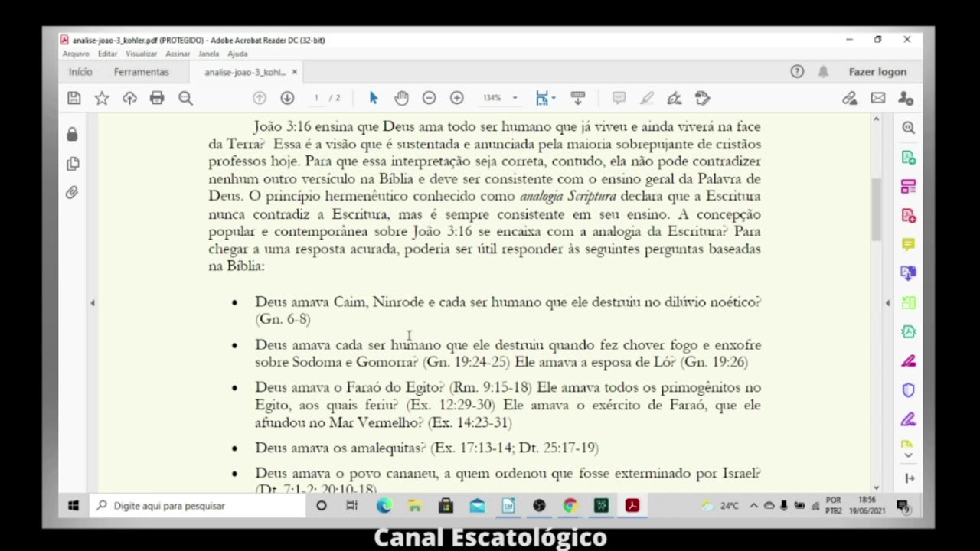Open the stamp tool icon

point(703,98)
